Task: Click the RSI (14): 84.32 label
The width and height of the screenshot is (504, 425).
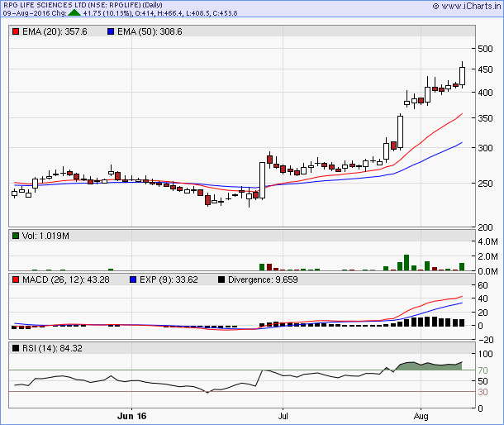Action: tap(52, 348)
